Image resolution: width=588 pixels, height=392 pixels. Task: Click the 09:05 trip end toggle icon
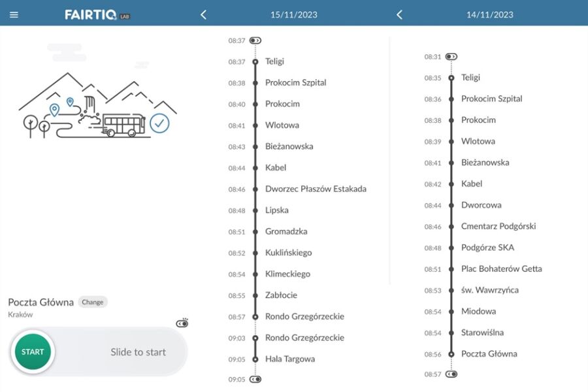(255, 379)
